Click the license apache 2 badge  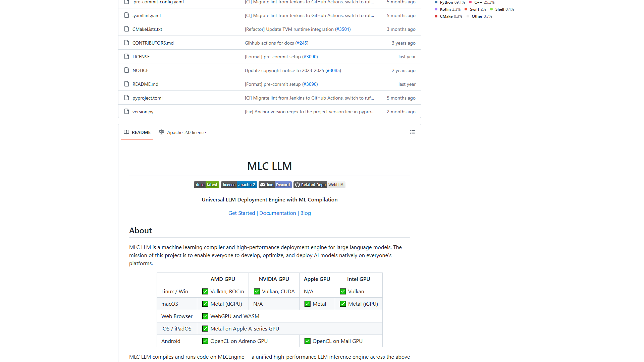pos(239,185)
